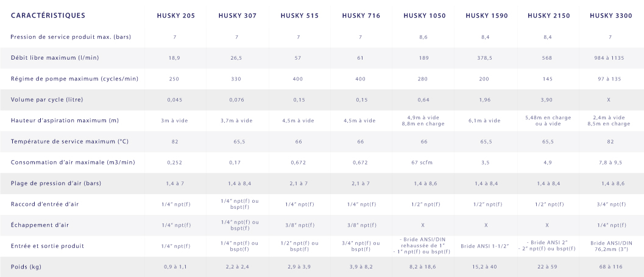644x277 pixels.
Task: Select the HUSKY 1590 column header
Action: 487,16
